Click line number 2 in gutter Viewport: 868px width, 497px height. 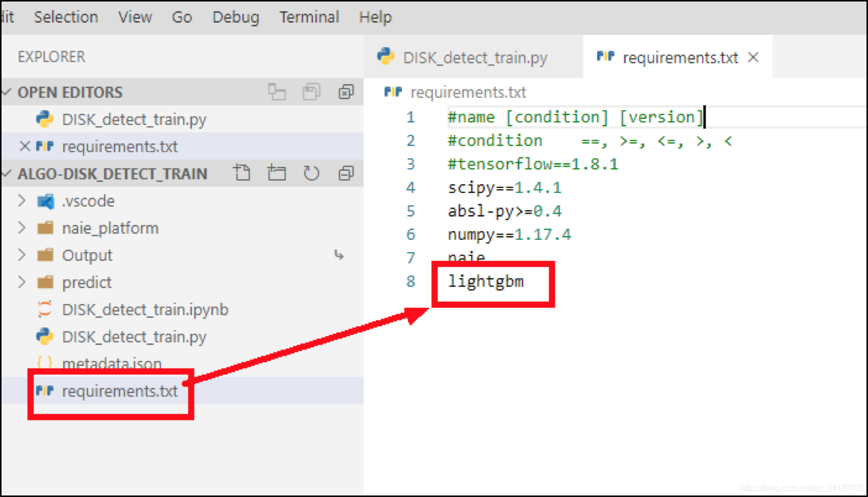click(x=411, y=140)
